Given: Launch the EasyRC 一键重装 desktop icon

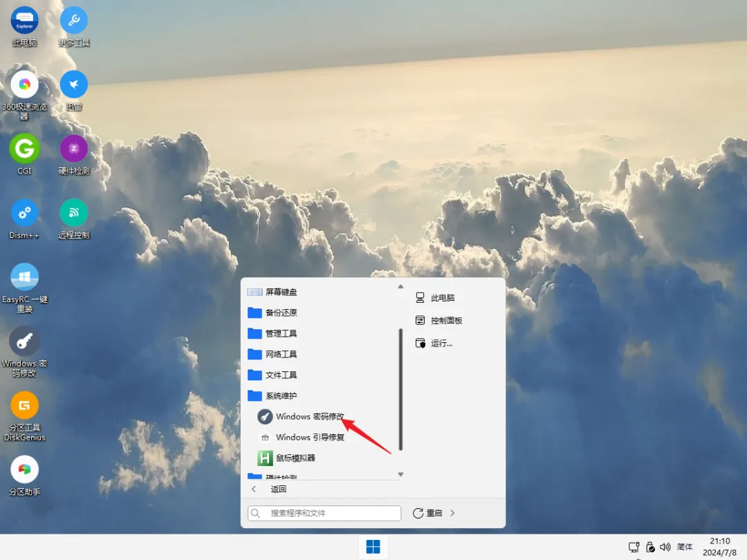Looking at the screenshot, I should pyautogui.click(x=24, y=288).
